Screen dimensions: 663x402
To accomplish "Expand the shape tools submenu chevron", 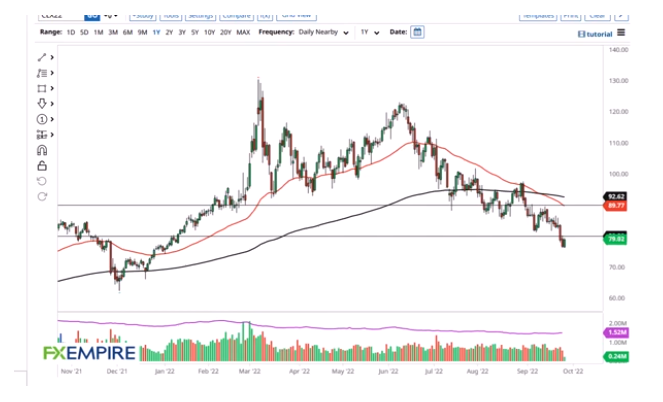I will (x=52, y=88).
